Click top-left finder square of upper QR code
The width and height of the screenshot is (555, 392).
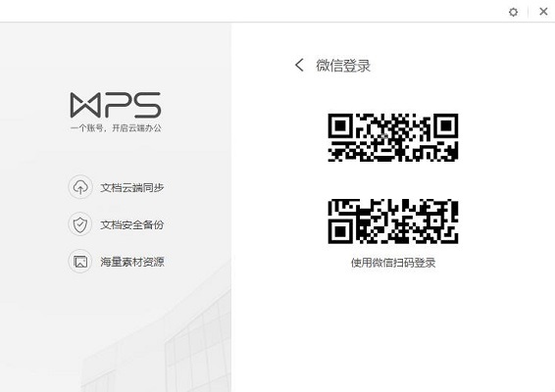(340, 125)
